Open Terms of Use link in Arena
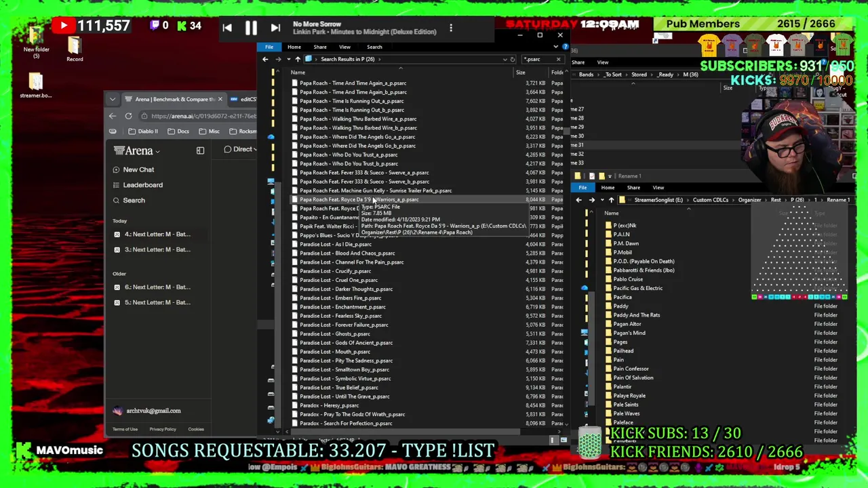The image size is (868, 488). click(125, 429)
